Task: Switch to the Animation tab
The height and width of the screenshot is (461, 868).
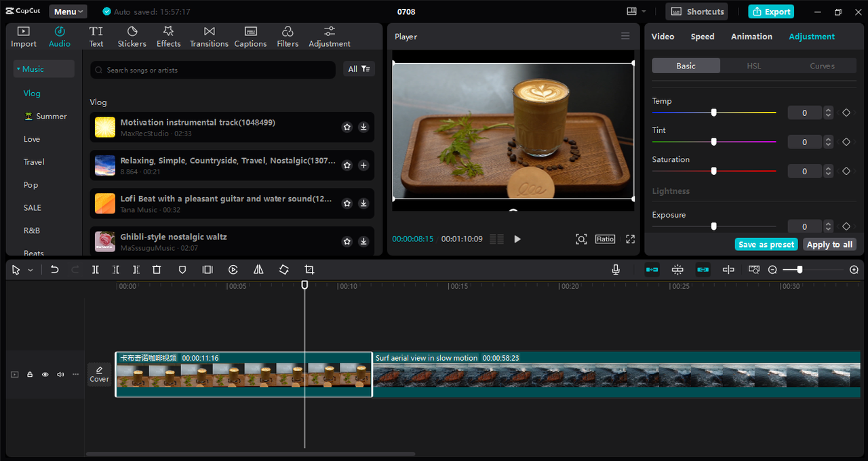Action: (x=751, y=37)
